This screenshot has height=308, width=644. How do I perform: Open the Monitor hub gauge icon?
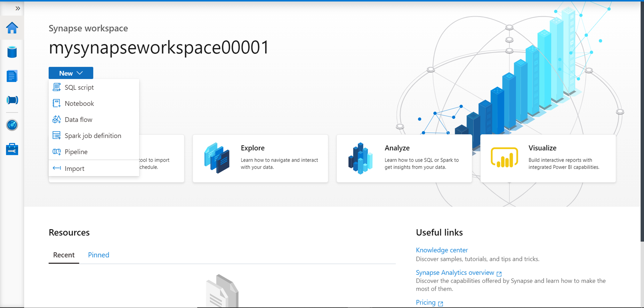coord(12,125)
